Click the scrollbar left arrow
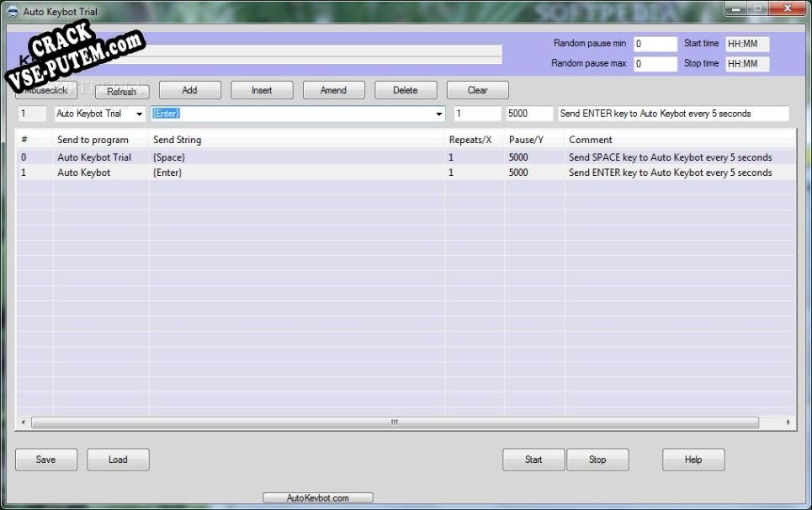This screenshot has height=510, width=812. [24, 422]
